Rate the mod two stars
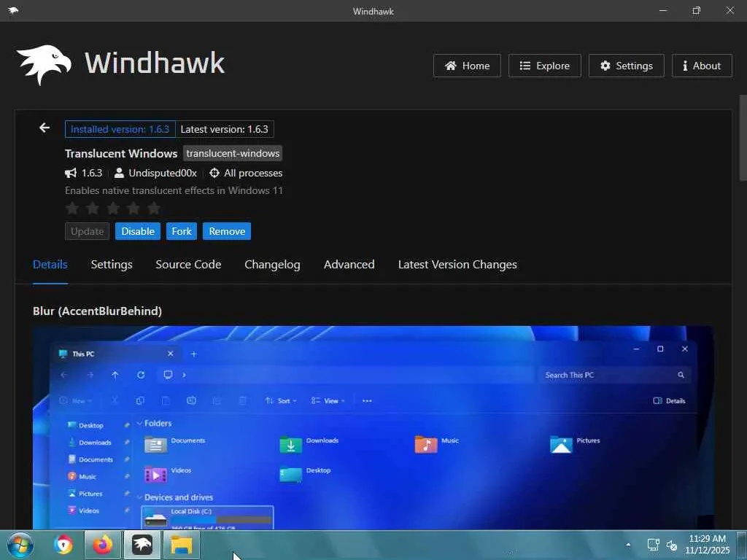 93,208
